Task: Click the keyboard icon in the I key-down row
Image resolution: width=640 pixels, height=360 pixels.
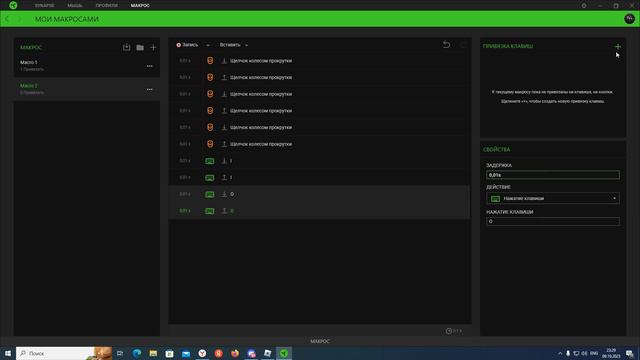Action: tap(209, 161)
